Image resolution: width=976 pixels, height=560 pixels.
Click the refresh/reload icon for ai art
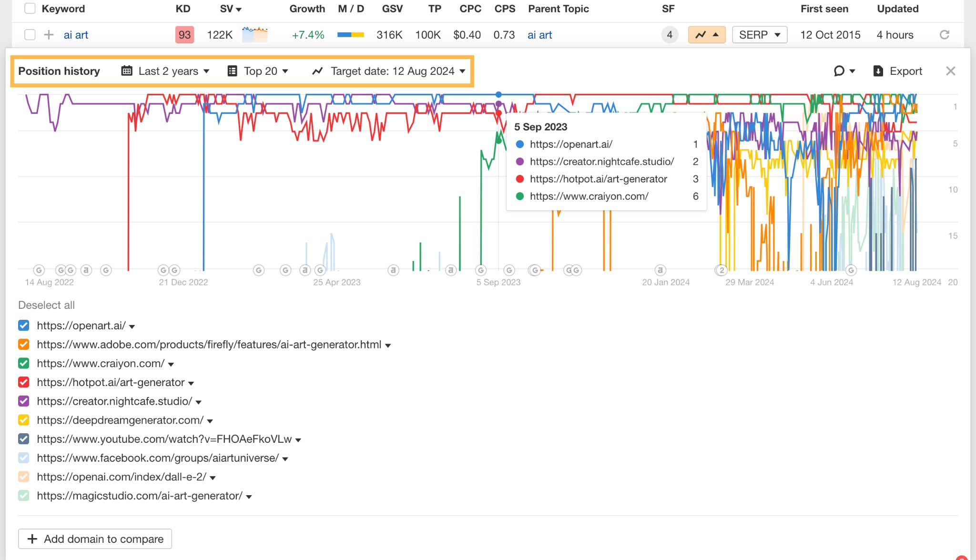[x=944, y=34]
